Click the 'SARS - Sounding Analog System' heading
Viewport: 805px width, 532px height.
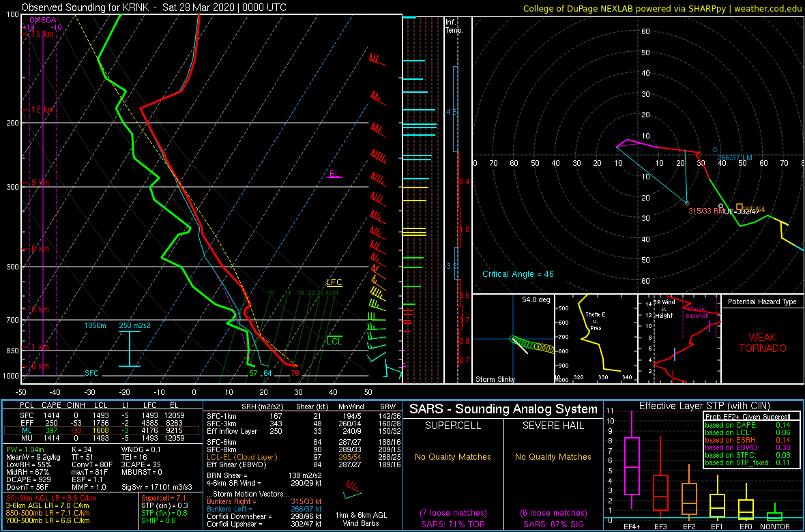[x=503, y=410]
